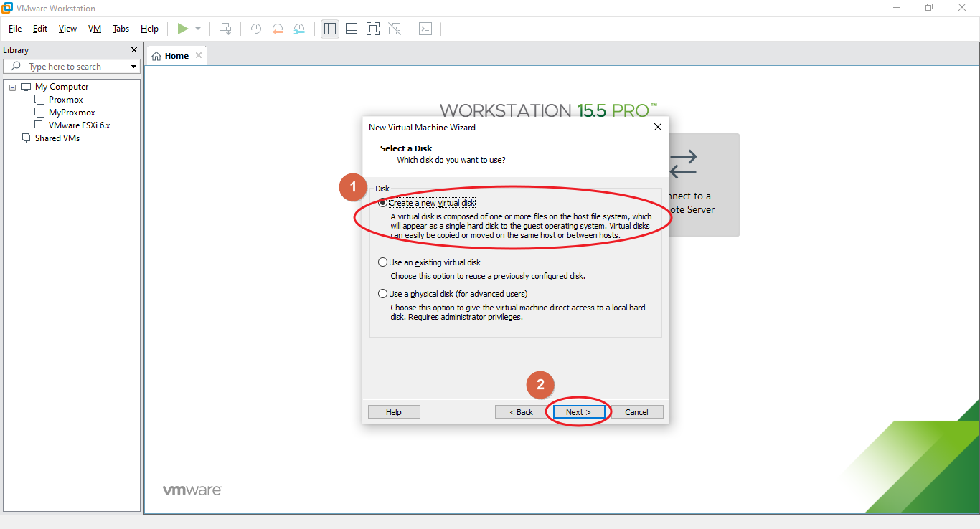Click the console view toolbar icon
The height and width of the screenshot is (529, 980).
tap(425, 29)
